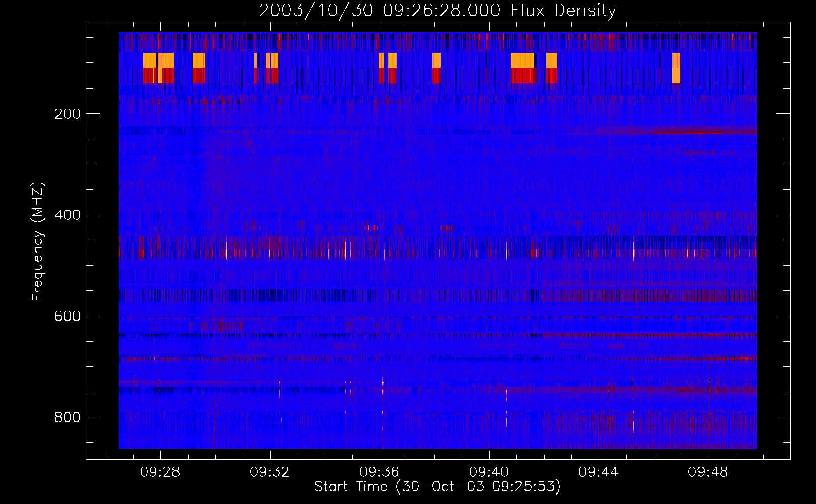Click the 400 frequency tick label
Screen dimensions: 816x504
tap(67, 215)
